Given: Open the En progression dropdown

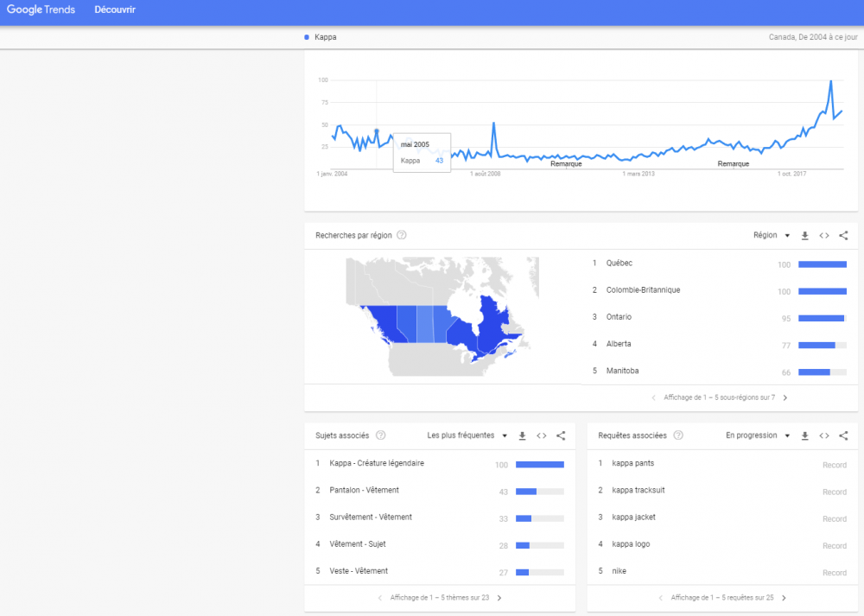Looking at the screenshot, I should 757,436.
